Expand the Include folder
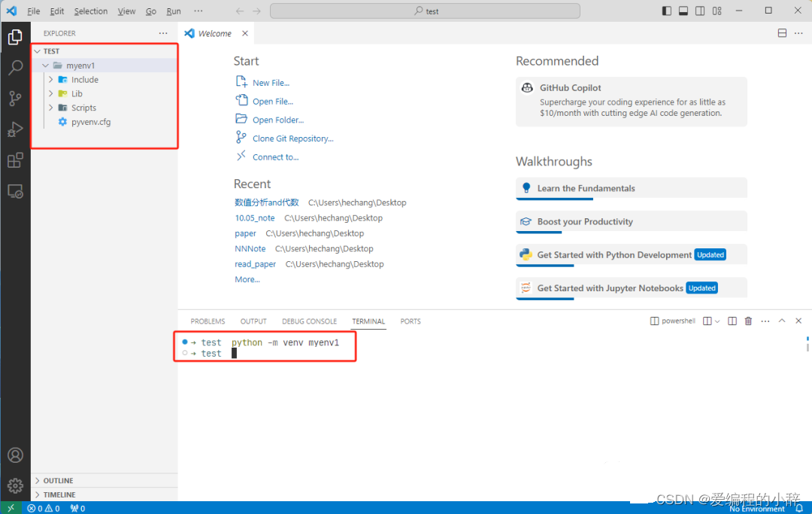The height and width of the screenshot is (514, 812). click(x=51, y=79)
